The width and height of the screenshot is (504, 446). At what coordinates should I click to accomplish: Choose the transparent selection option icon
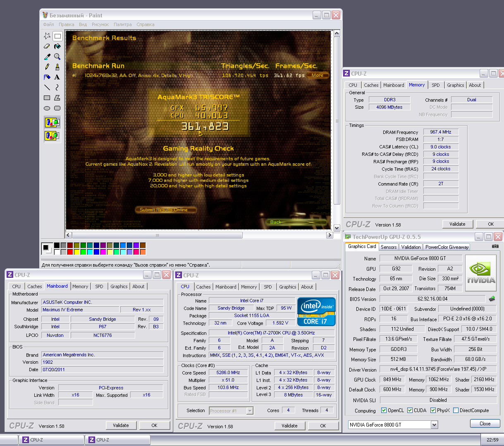[x=53, y=136]
